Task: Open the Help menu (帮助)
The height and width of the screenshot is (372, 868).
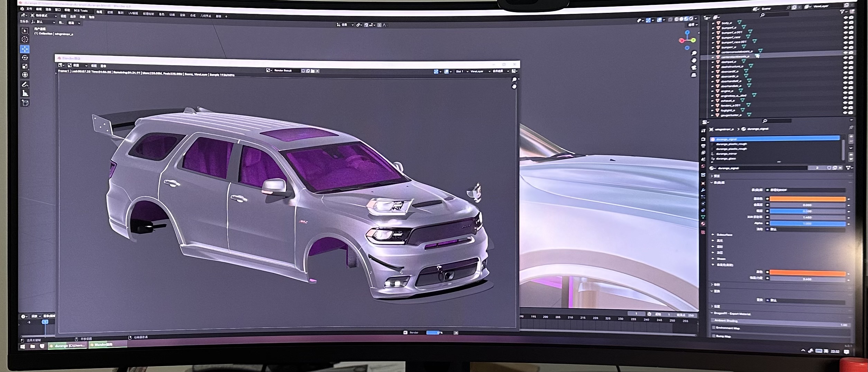Action: click(x=67, y=10)
